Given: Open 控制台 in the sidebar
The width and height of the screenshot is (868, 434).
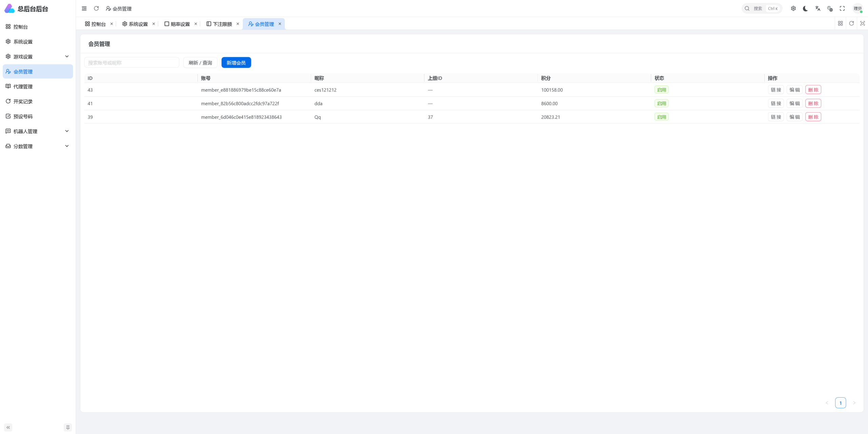Looking at the screenshot, I should 38,27.
